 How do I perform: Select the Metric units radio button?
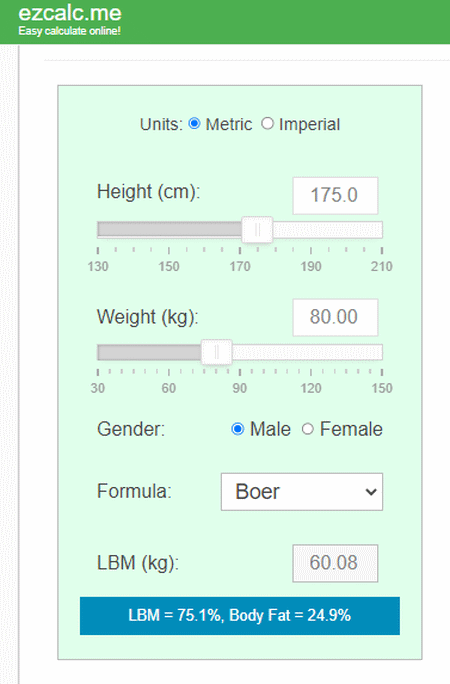tap(194, 124)
